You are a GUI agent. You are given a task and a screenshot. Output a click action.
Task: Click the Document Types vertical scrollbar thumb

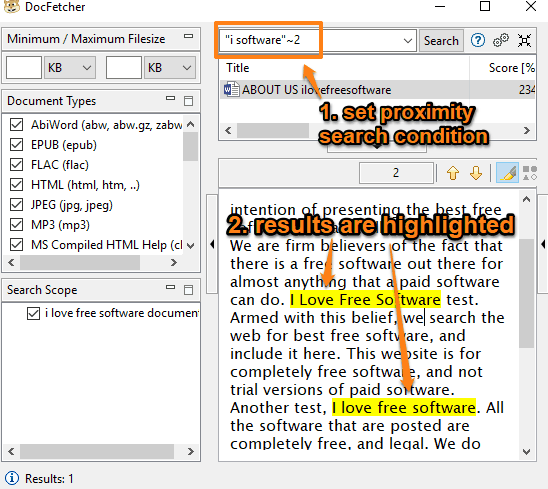click(190, 146)
